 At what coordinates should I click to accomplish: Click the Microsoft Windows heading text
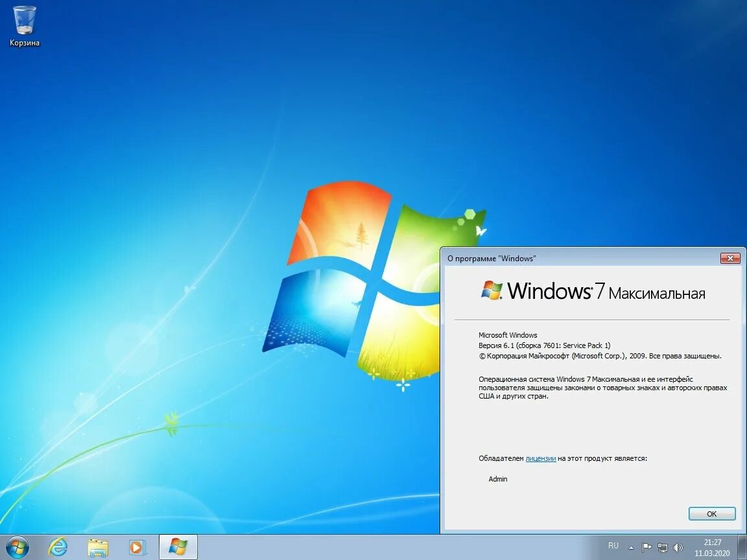pos(508,335)
